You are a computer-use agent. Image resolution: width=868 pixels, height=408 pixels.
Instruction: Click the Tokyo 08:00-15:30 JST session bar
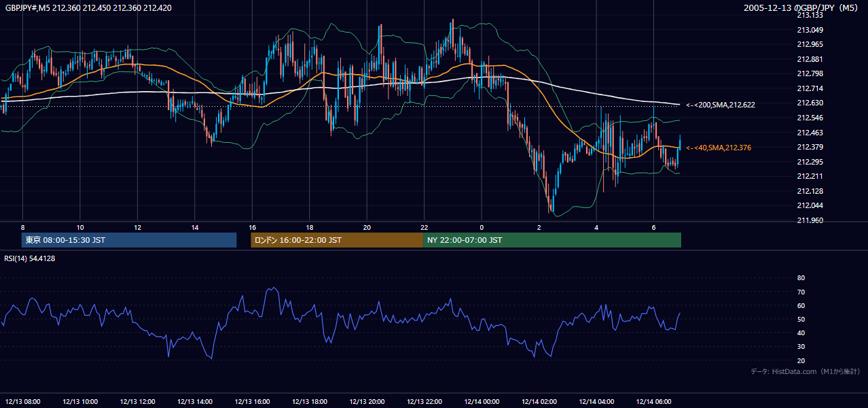(129, 240)
